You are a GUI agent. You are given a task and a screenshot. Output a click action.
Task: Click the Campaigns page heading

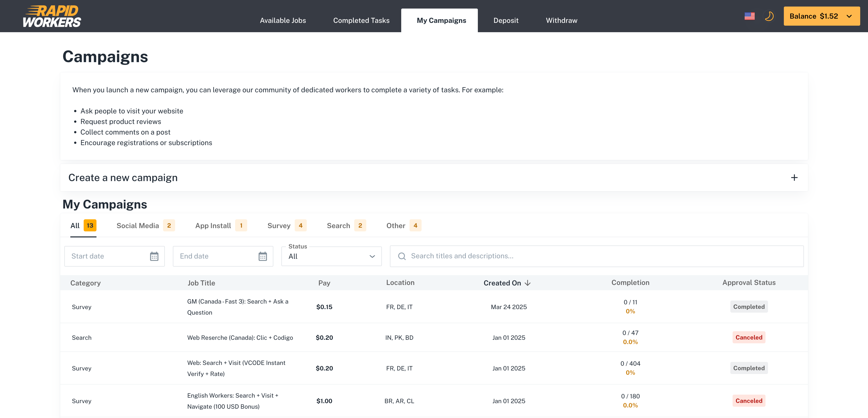pos(105,56)
